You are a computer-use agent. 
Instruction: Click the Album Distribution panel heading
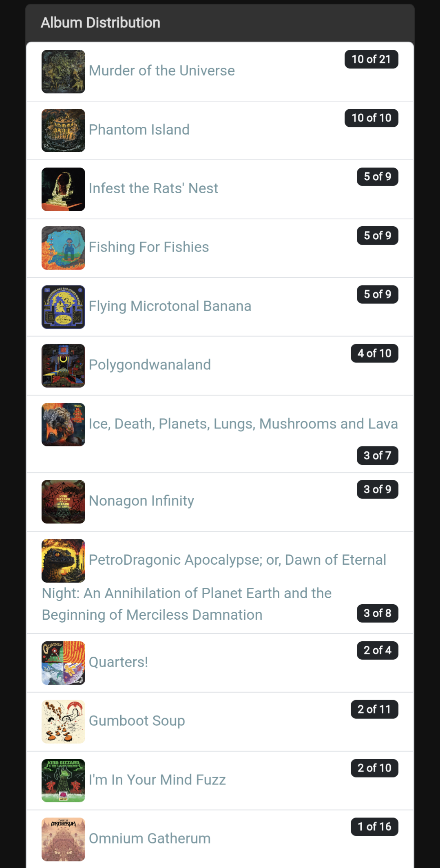coord(100,23)
